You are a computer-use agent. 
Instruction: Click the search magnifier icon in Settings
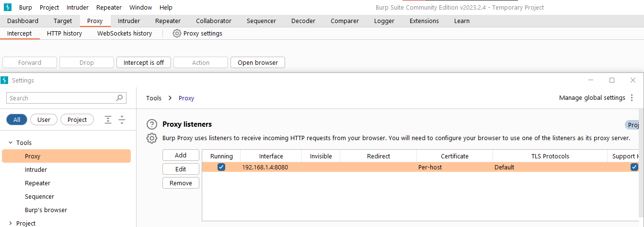coord(119,98)
